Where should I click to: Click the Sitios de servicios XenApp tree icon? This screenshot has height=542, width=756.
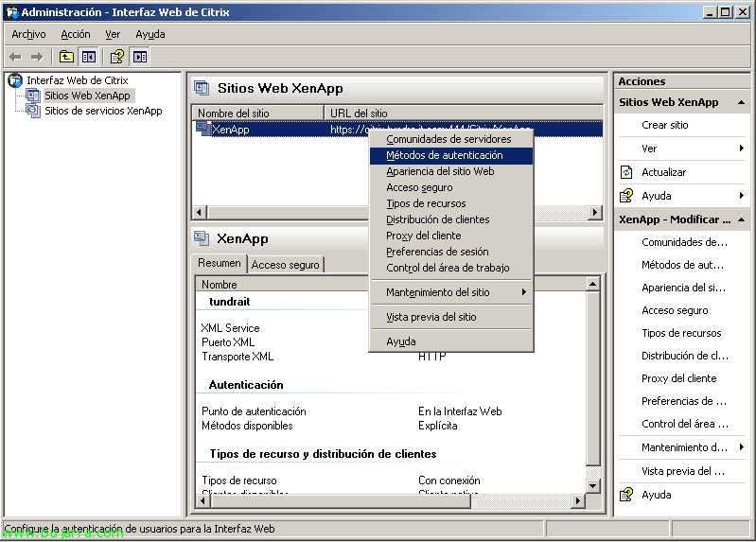(x=33, y=111)
